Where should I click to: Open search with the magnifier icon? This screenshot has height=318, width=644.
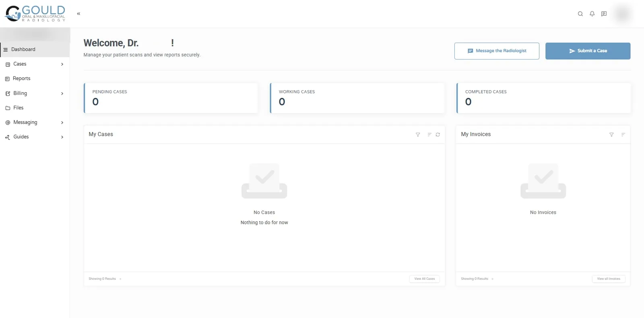[580, 14]
